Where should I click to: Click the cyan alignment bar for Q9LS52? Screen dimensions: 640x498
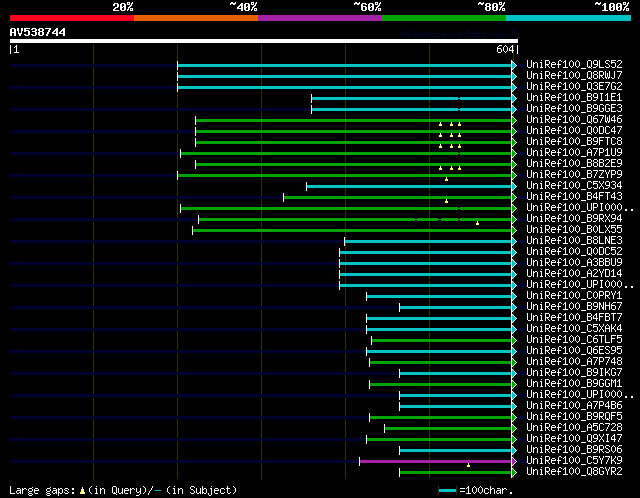pyautogui.click(x=345, y=65)
